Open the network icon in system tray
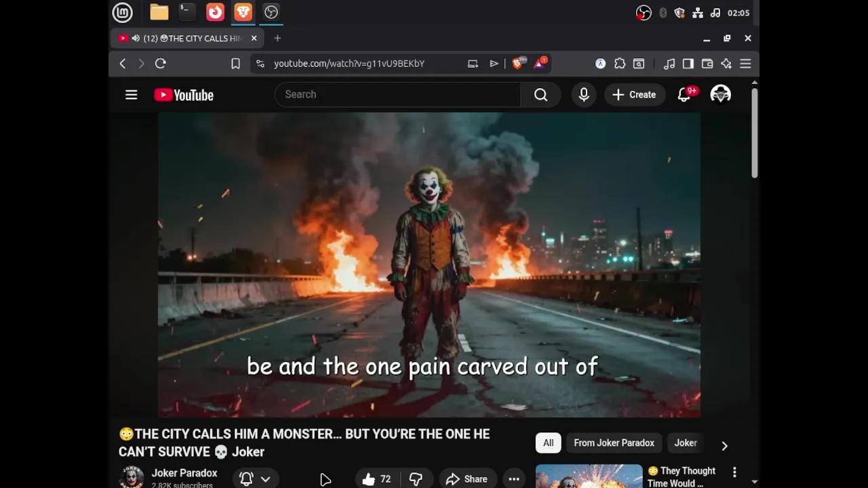The image size is (868, 488). (697, 13)
